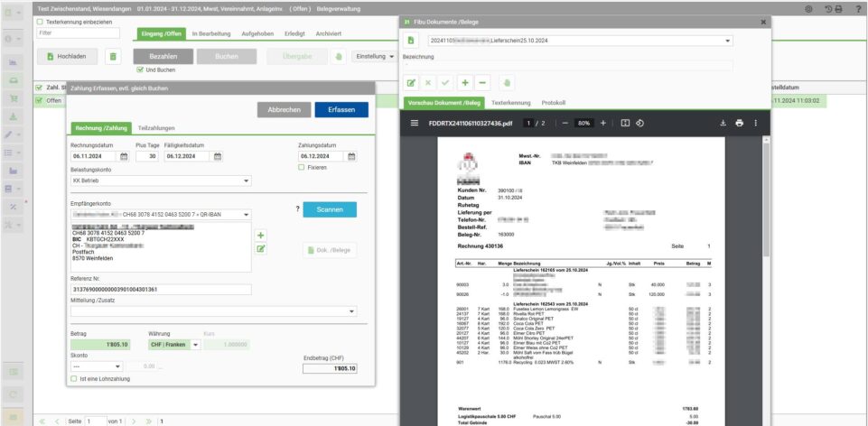Open the shopping cart icon in left sidebar
868x426 pixels.
point(14,98)
